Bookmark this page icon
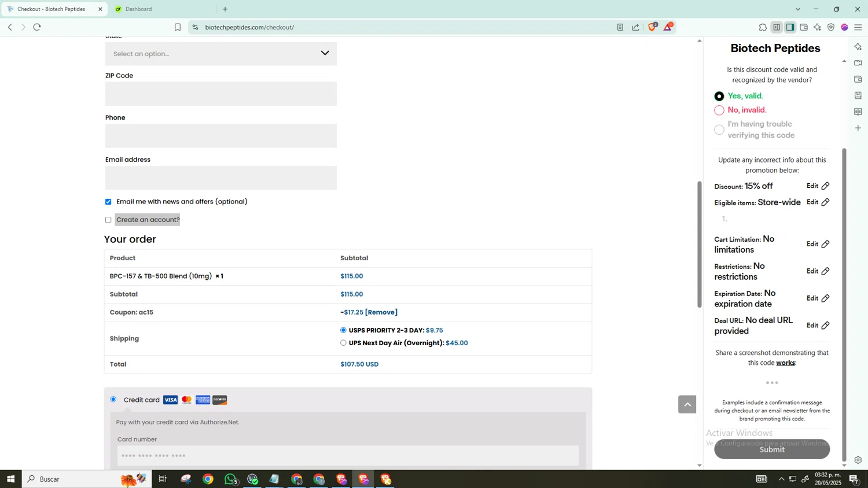The width and height of the screenshot is (868, 488). pos(178,27)
